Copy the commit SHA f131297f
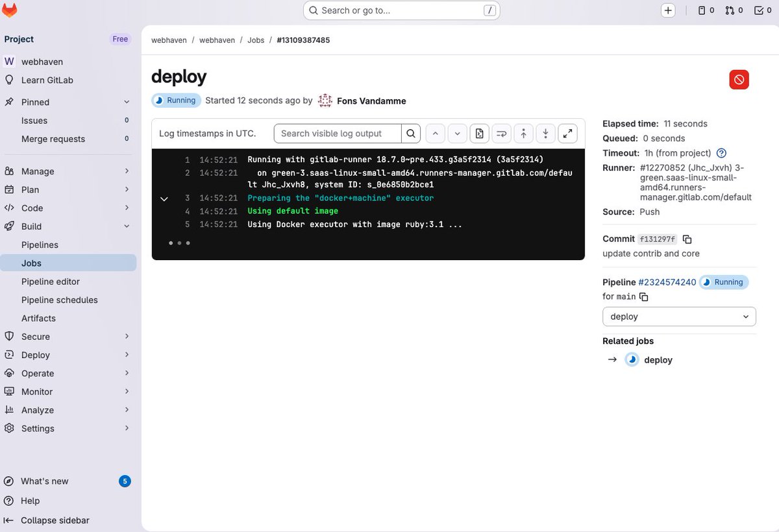779x532 pixels. 687,239
